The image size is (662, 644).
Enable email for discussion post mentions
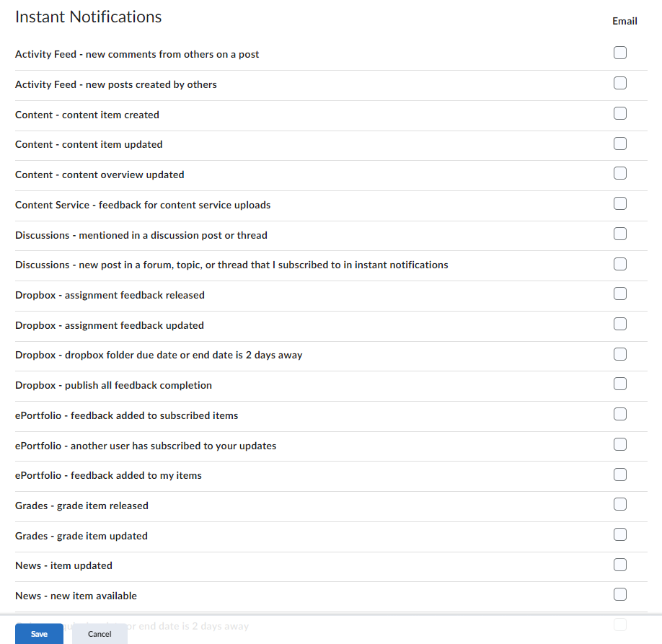[619, 233]
